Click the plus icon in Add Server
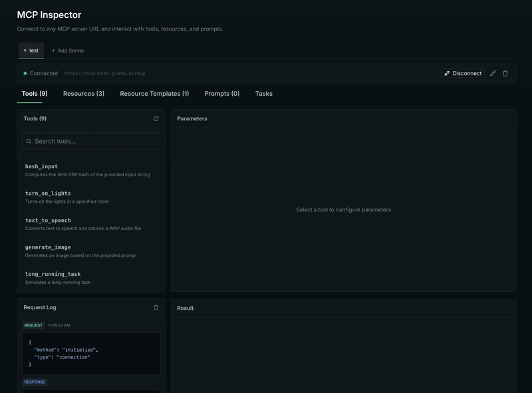Screen dimensions: 532x393 click(53, 51)
